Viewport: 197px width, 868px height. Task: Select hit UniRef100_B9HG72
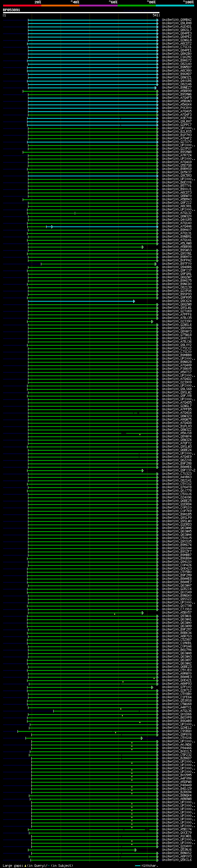click(176, 60)
